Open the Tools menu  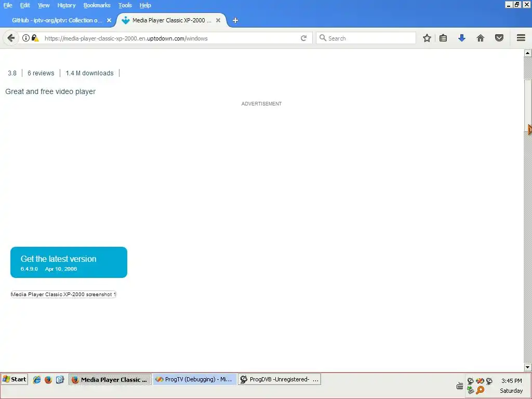(125, 5)
